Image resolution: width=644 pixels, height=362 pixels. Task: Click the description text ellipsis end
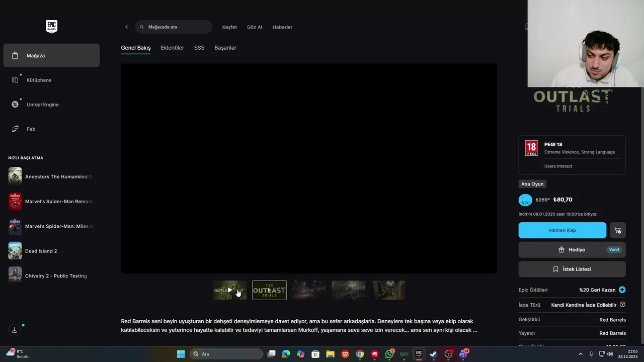click(x=475, y=330)
